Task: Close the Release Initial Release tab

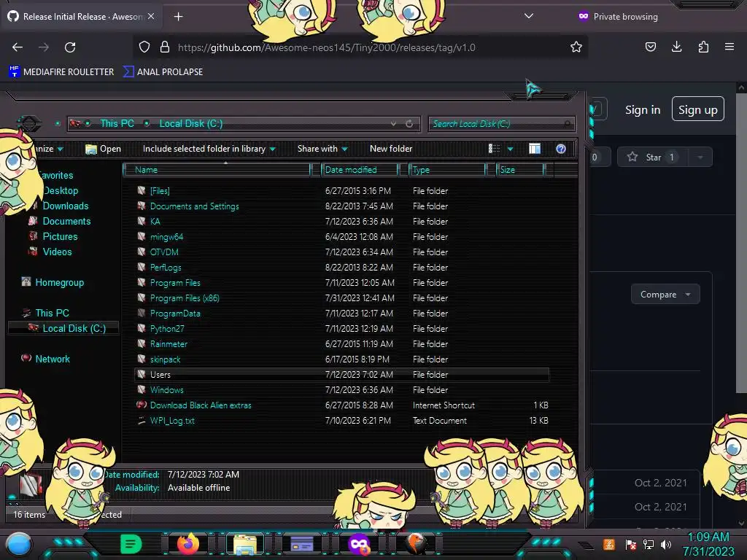Action: 151,16
